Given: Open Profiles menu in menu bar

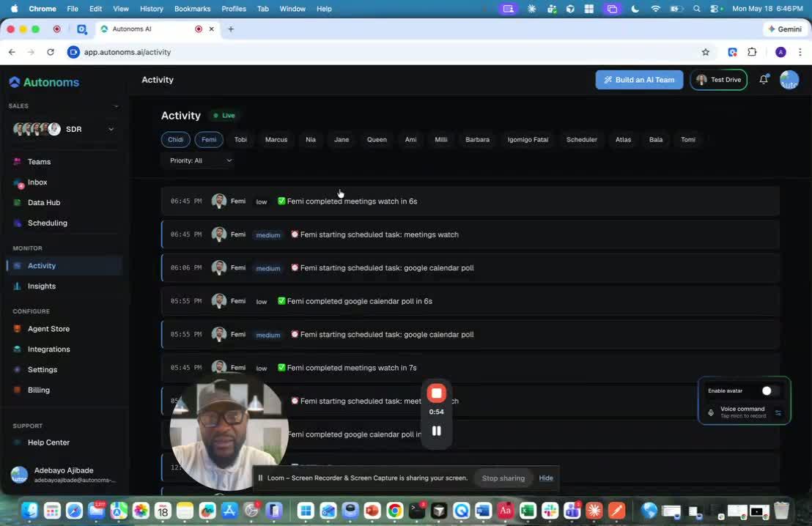Looking at the screenshot, I should 234,9.
